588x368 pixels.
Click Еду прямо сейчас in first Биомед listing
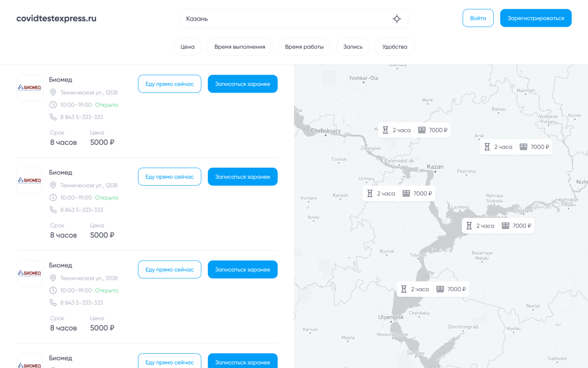tap(169, 84)
